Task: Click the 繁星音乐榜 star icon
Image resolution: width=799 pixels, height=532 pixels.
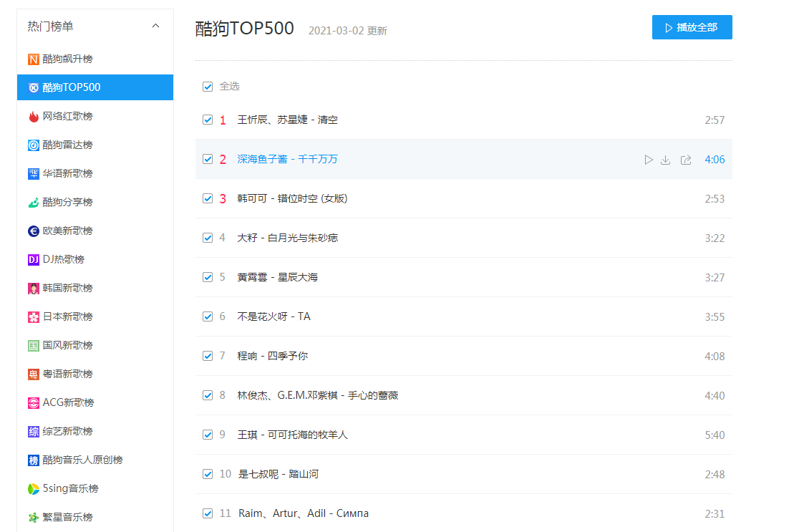Action: tap(33, 518)
